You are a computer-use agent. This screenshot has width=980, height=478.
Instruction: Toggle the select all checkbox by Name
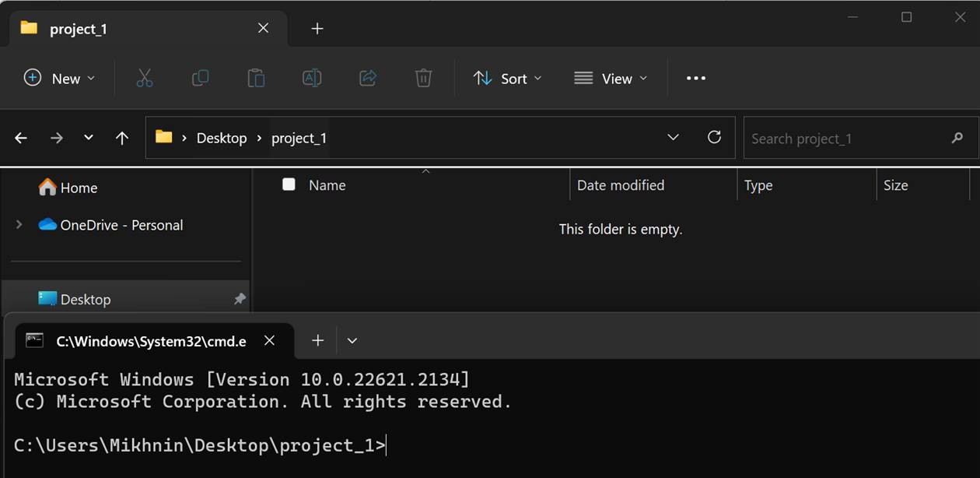[x=289, y=185]
